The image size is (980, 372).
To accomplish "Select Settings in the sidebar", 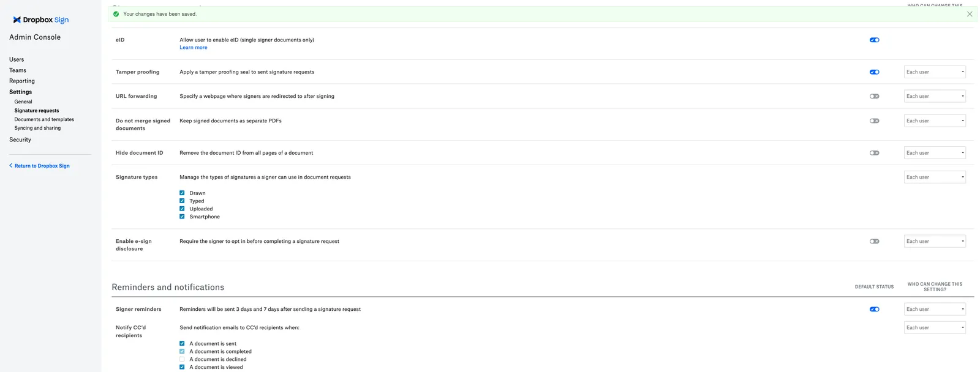I will click(x=20, y=92).
